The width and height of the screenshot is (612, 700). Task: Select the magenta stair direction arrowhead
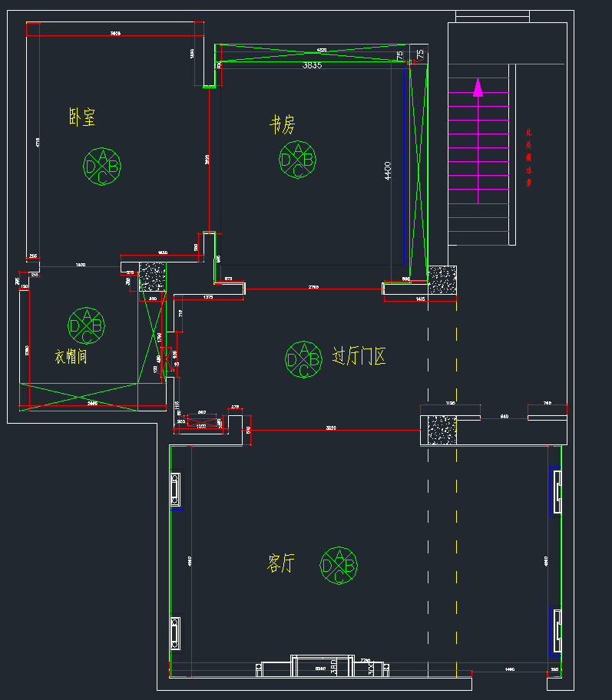(x=478, y=87)
